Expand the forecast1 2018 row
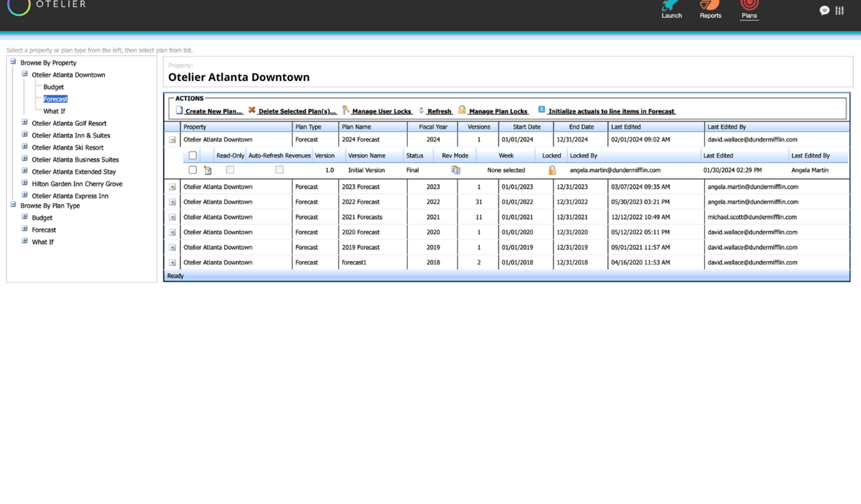This screenshot has width=861, height=504. [172, 262]
